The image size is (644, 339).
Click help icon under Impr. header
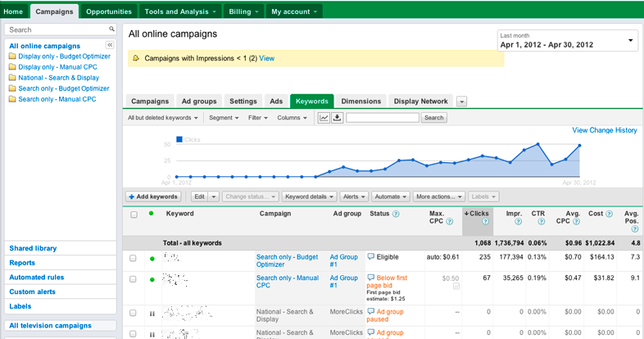pyautogui.click(x=519, y=222)
